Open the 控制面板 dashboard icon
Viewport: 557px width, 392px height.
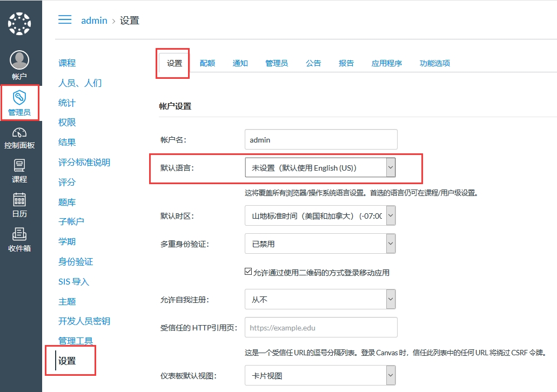point(19,133)
